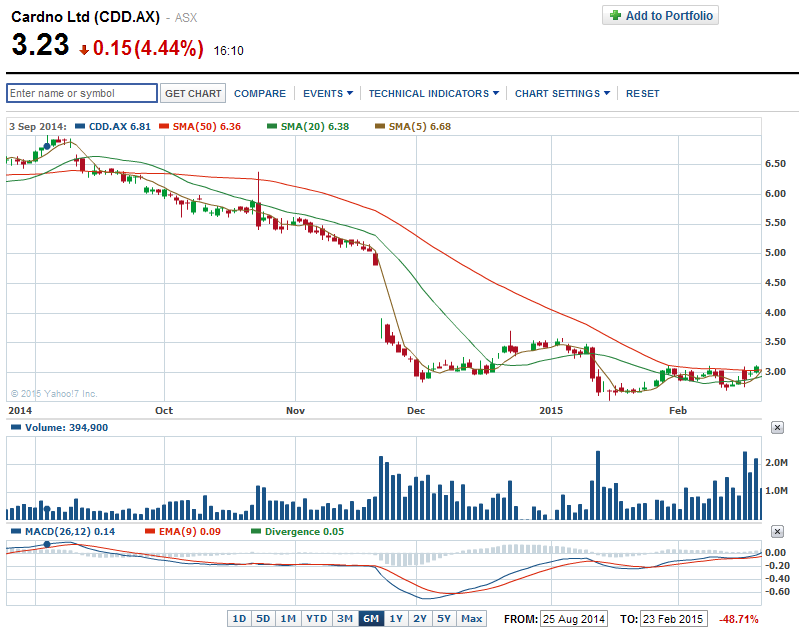Screen dimensions: 799x629
Task: Click the Add to Portfolio button
Action: click(660, 15)
